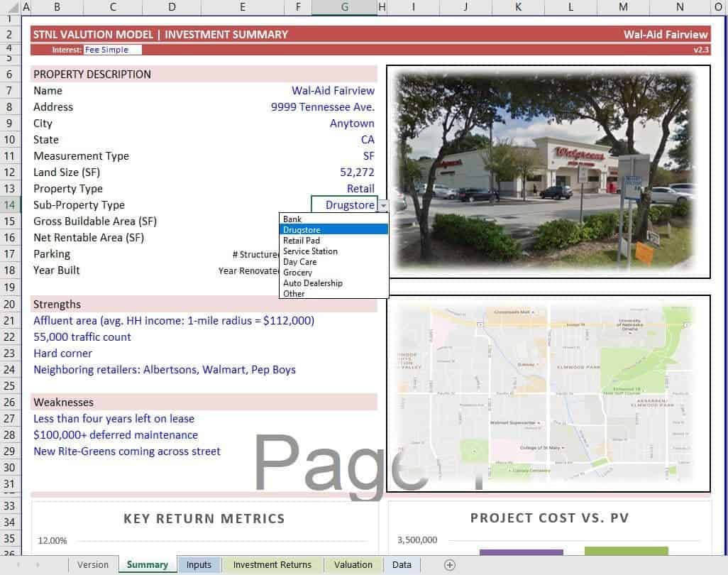The width and height of the screenshot is (728, 575).
Task: Select the Wal-Aid Fairview name cell
Action: pos(333,91)
